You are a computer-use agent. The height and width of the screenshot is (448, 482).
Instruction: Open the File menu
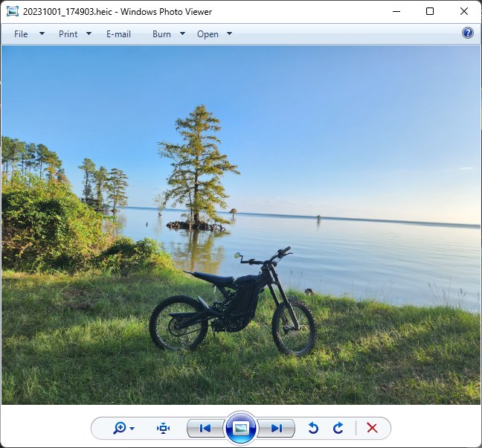(x=21, y=33)
